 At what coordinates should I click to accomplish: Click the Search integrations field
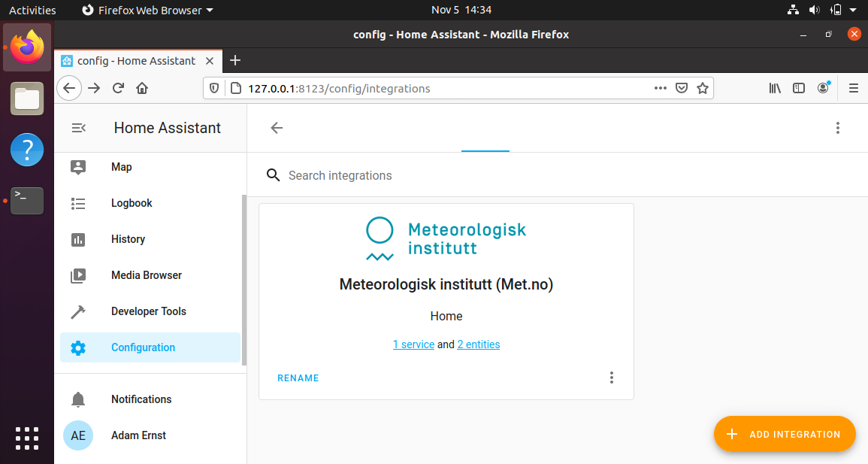click(x=559, y=175)
